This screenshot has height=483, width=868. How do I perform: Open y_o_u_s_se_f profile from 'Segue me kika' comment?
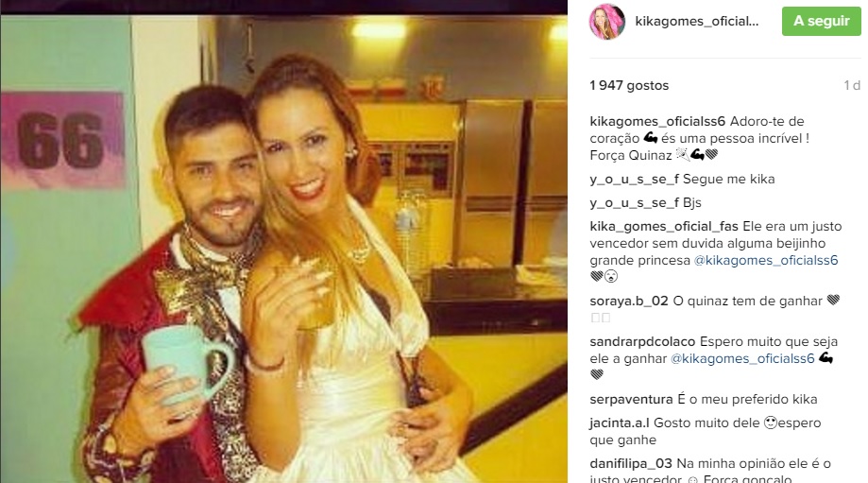(635, 179)
